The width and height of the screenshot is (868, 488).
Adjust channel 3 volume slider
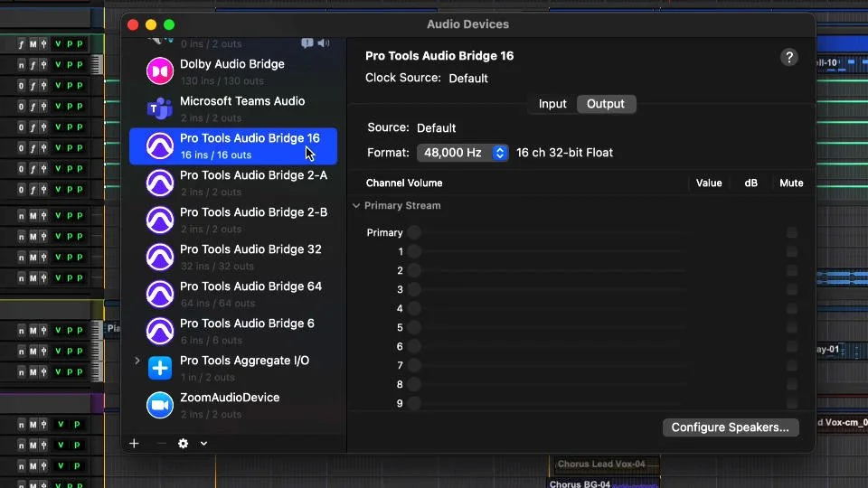(x=548, y=289)
